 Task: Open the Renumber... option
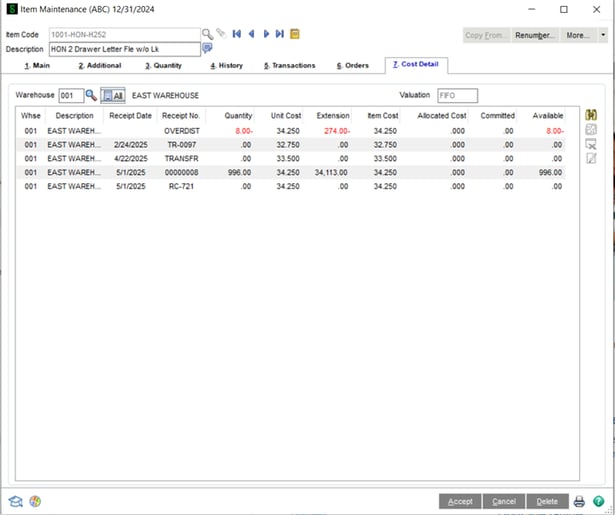(535, 35)
